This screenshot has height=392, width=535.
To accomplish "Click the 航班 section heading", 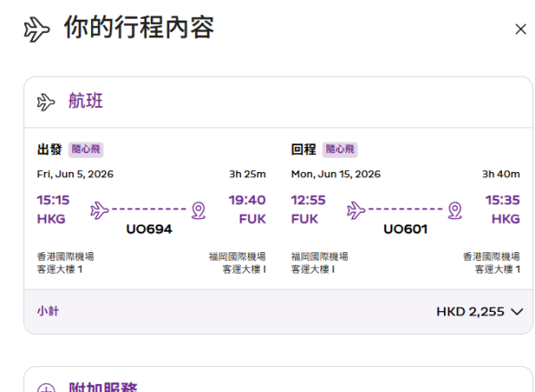I will 86,101.
